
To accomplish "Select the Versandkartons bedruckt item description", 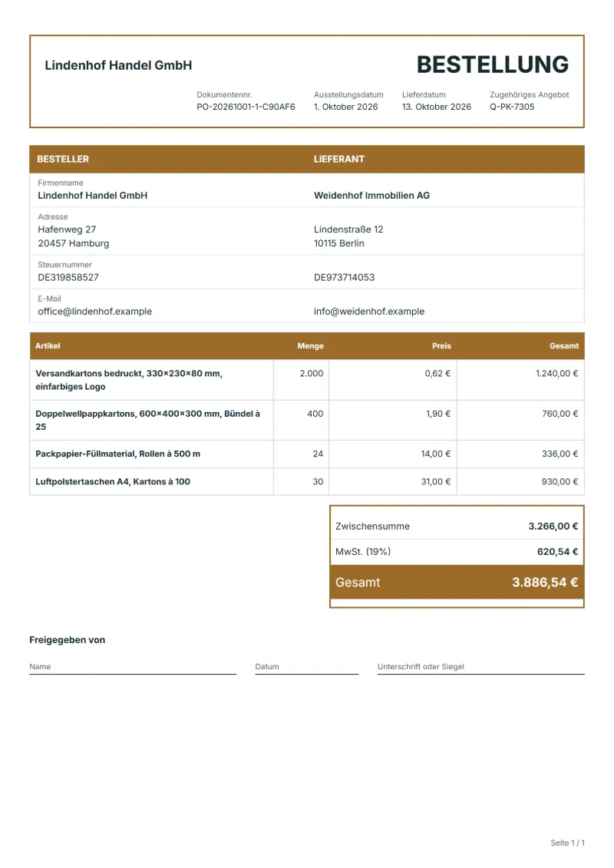I will (129, 380).
